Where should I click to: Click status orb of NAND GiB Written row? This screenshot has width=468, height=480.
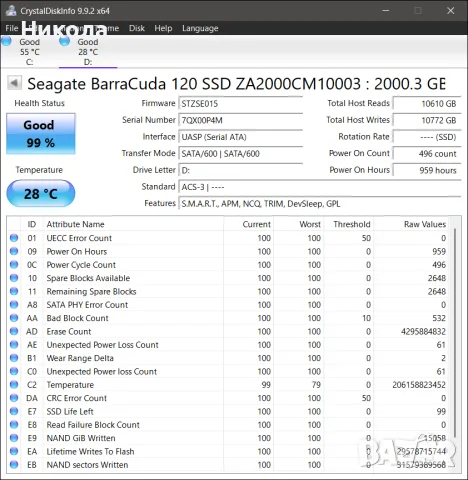[x=14, y=438]
